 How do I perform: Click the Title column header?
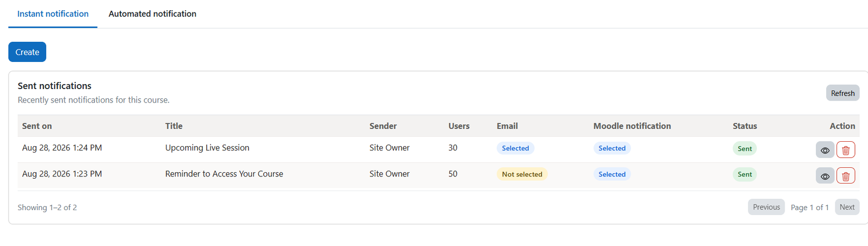174,126
